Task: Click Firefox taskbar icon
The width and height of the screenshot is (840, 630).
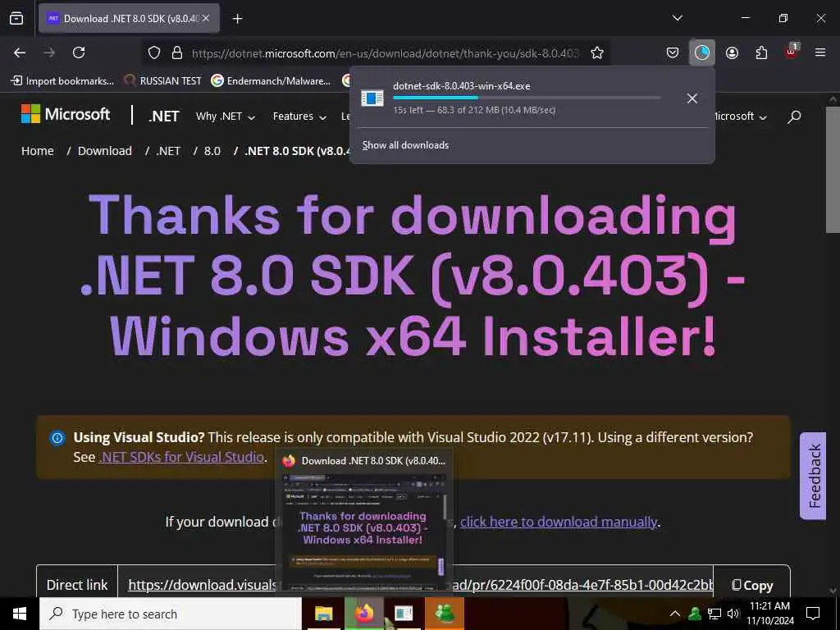Action: [x=363, y=614]
